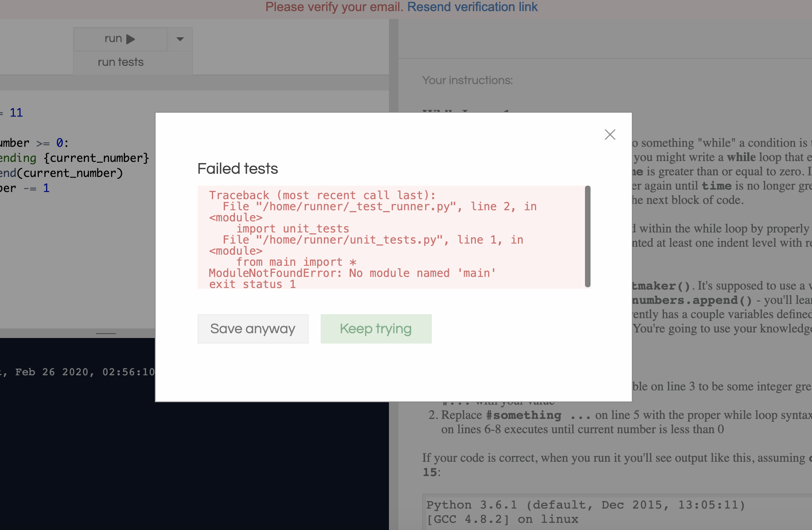Click inside the code editor on current_number line
The image size is (812, 530).
point(60,173)
